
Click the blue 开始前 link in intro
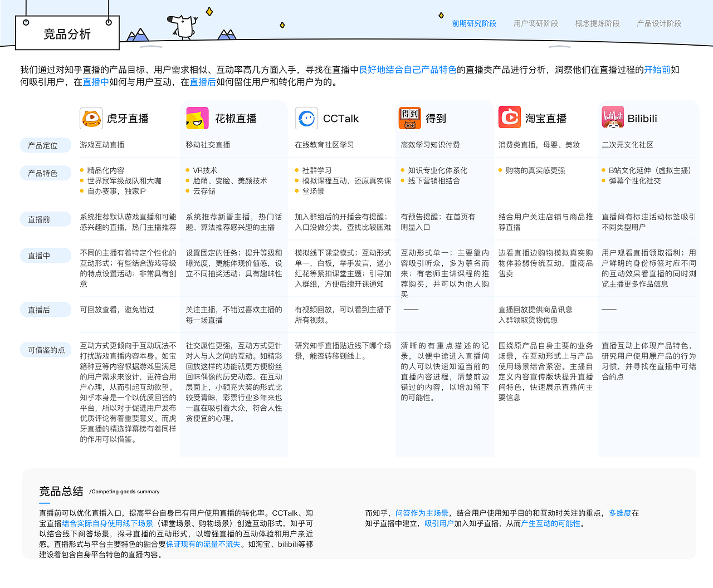point(657,70)
